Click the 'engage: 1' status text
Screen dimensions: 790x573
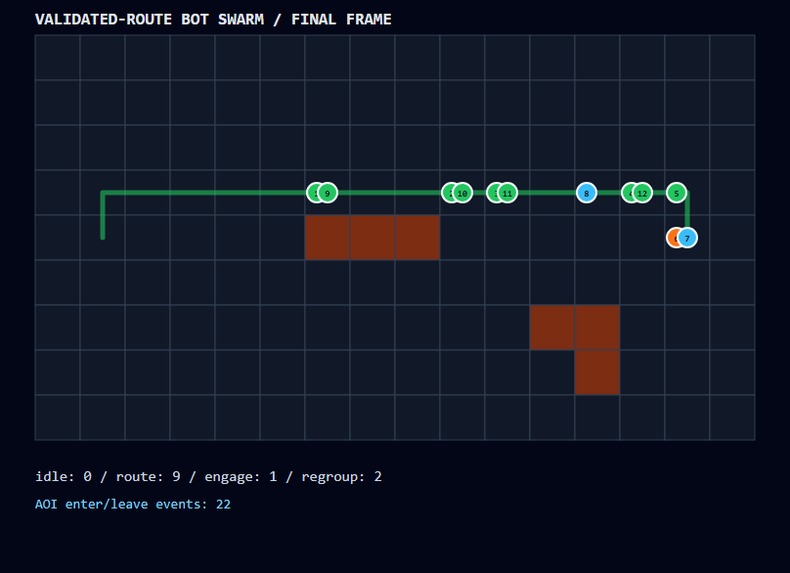(x=241, y=476)
